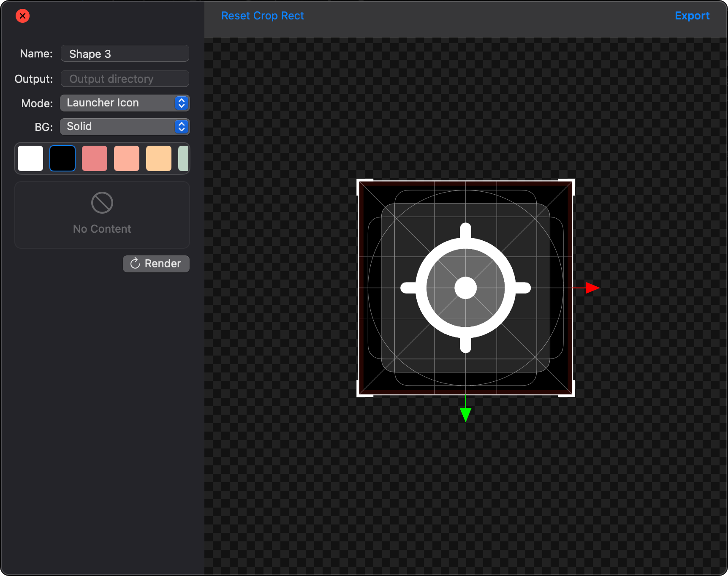Choose the salmon peach color swatch

point(127,158)
